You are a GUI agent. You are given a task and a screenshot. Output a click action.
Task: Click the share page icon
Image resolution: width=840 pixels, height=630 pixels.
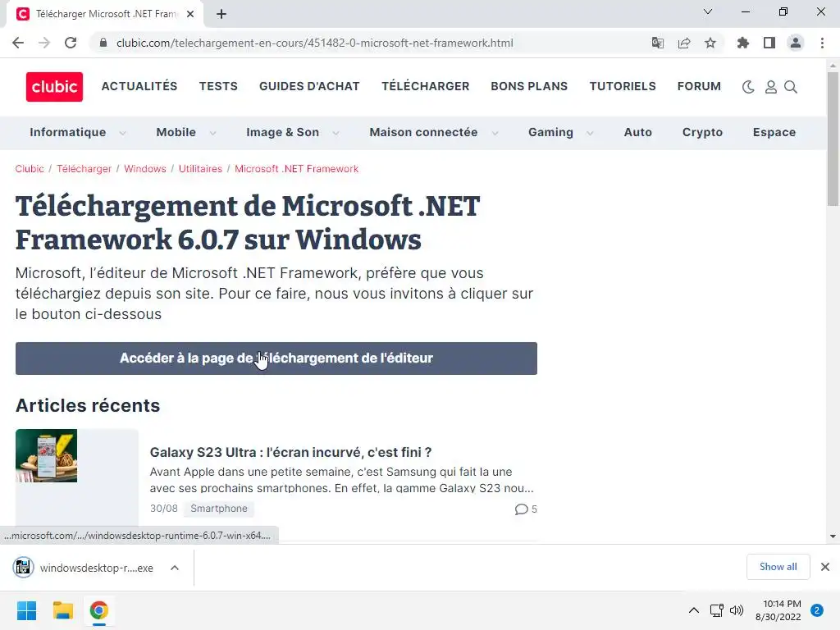point(684,43)
